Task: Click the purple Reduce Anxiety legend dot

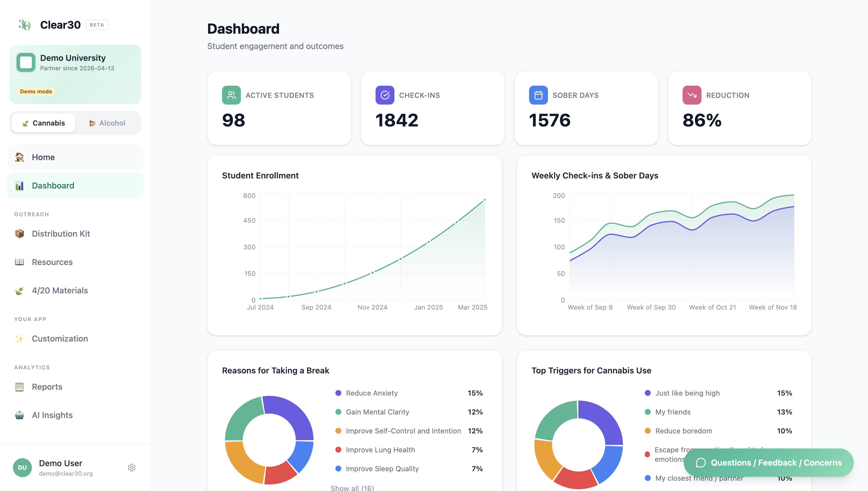Action: click(338, 393)
